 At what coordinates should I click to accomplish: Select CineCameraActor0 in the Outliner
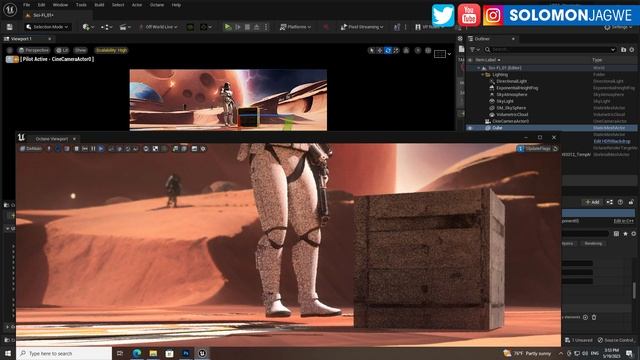[x=510, y=121]
